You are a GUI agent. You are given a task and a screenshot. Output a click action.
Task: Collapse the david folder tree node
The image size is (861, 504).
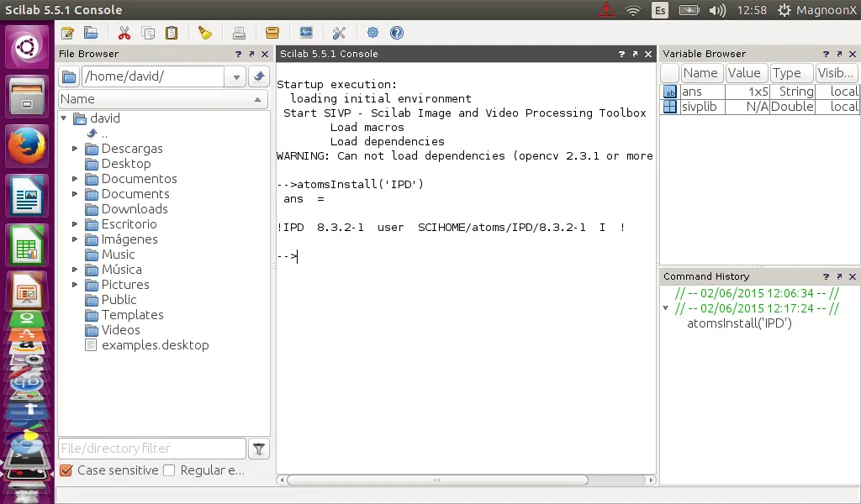(x=64, y=118)
